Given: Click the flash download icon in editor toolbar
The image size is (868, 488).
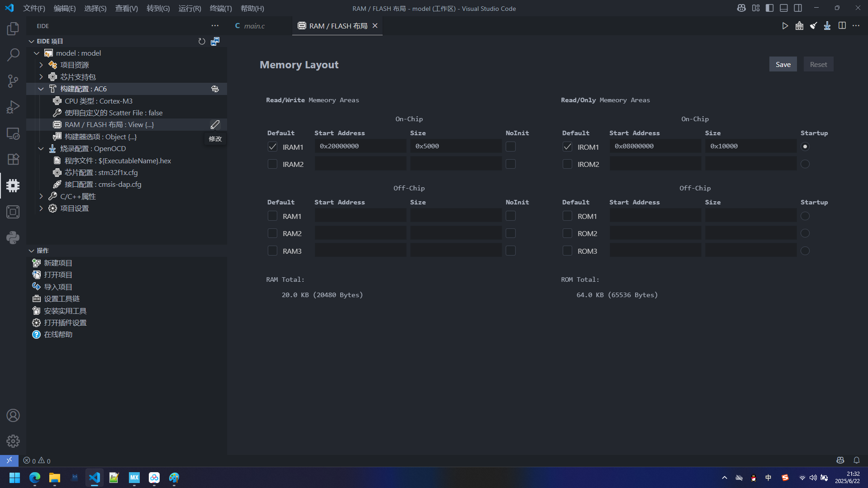Looking at the screenshot, I should (827, 26).
